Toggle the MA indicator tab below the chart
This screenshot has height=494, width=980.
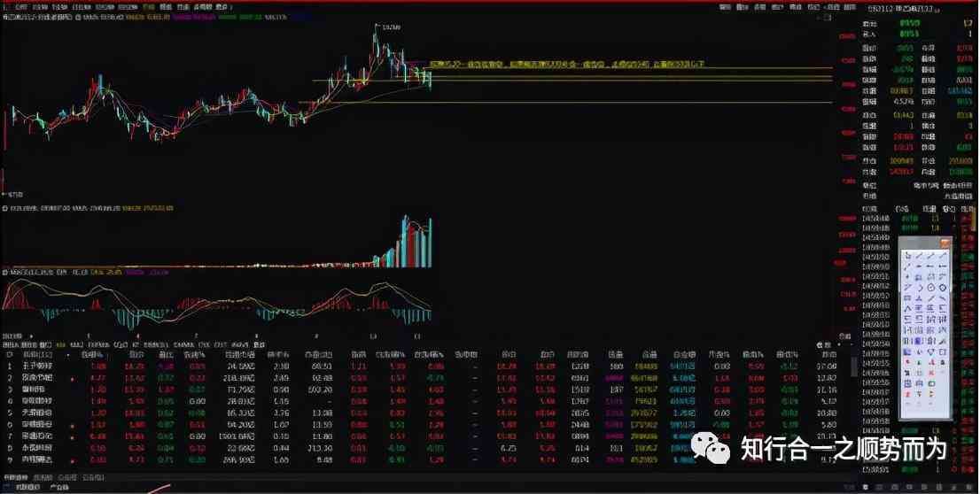pos(60,343)
